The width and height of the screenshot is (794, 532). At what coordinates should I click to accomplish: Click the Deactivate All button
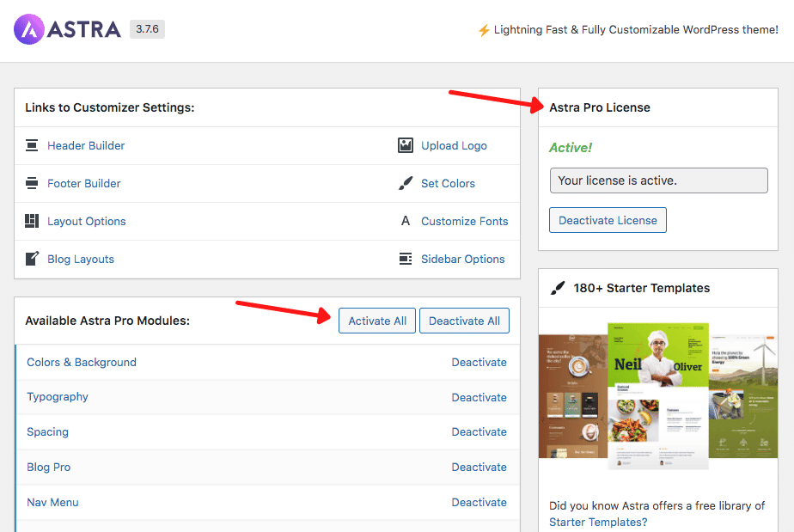pyautogui.click(x=464, y=321)
